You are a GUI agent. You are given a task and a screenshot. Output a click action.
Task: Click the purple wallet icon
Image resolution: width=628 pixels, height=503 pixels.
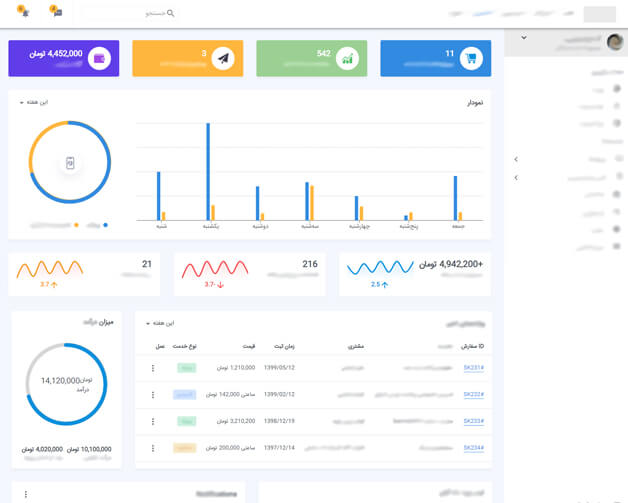pyautogui.click(x=99, y=58)
